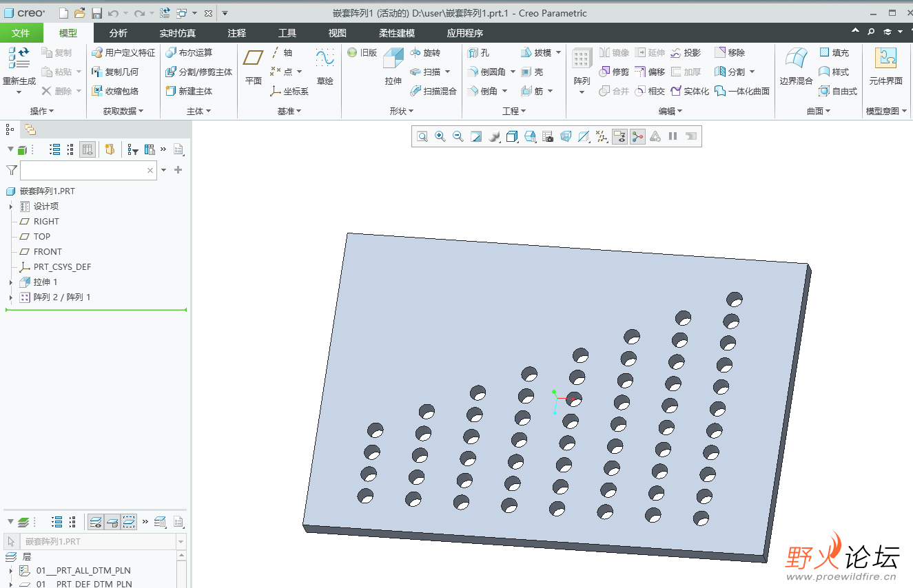The width and height of the screenshot is (913, 588).
Task: Click the 孔 (Hole) tool
Action: click(478, 52)
